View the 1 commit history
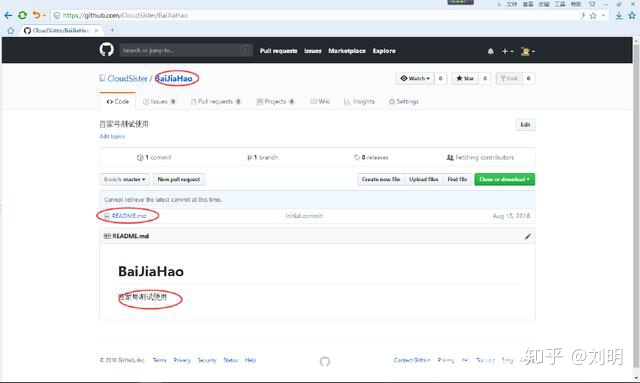Image resolution: width=640 pixels, height=383 pixels. click(x=154, y=158)
